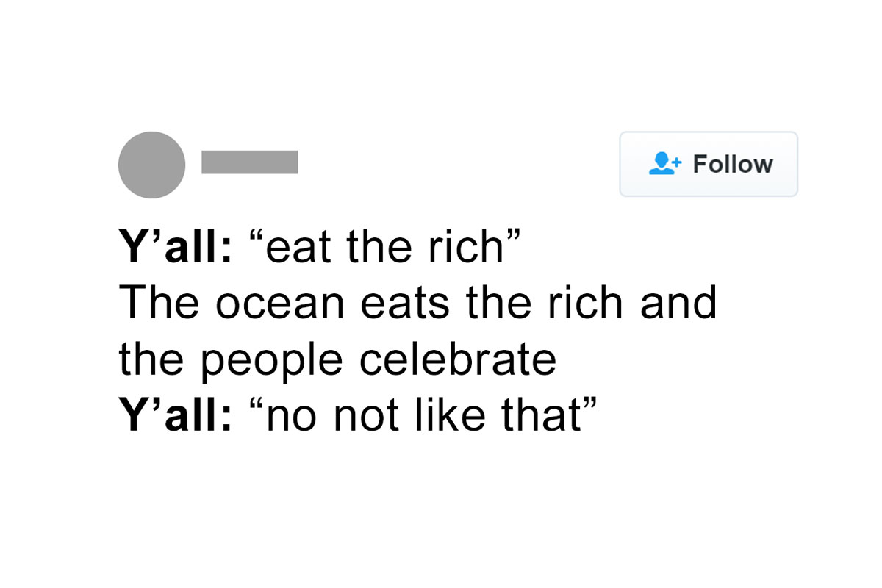Click the person-plus icon beside Follow

point(662,164)
